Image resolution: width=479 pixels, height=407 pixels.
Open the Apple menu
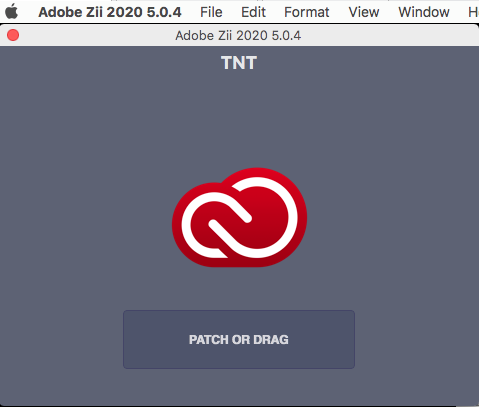pyautogui.click(x=11, y=11)
